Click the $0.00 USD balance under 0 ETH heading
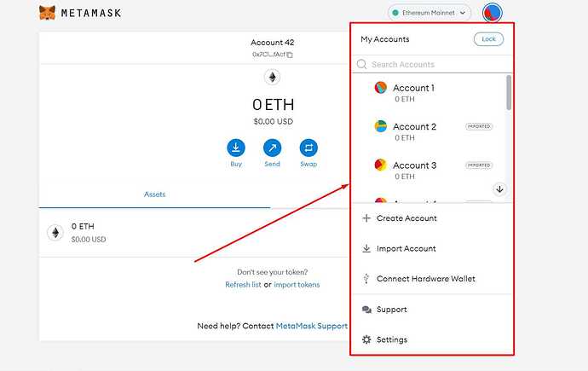Screen dimensions: 588x371 pyautogui.click(x=273, y=122)
